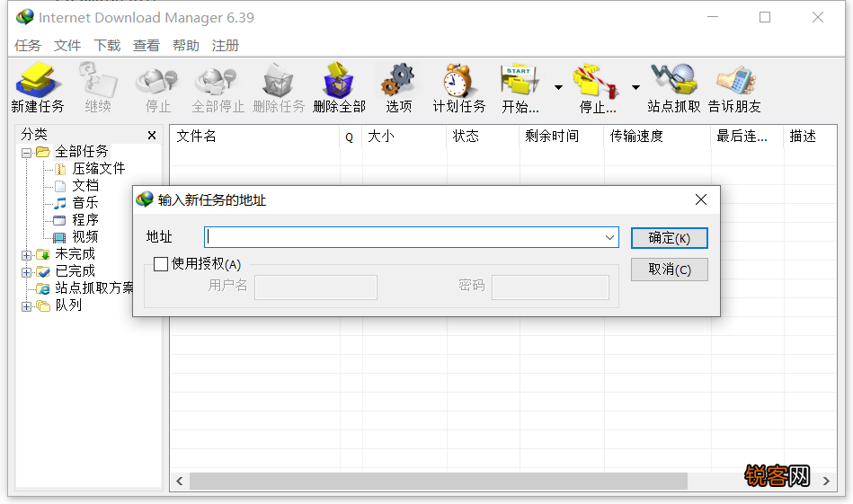Image resolution: width=853 pixels, height=504 pixels.
Task: Select the 队列 folder
Action: [68, 305]
